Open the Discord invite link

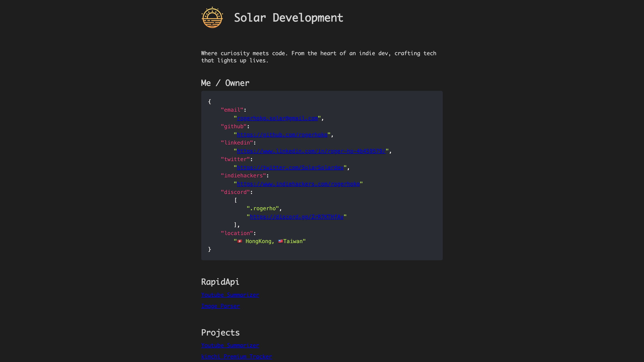click(297, 217)
